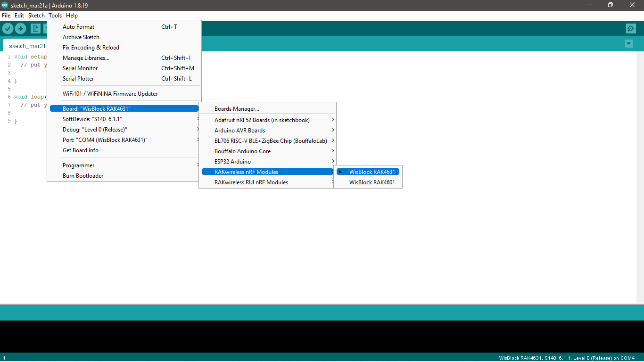Open Boards Manager...
644x362 pixels.
267,109
